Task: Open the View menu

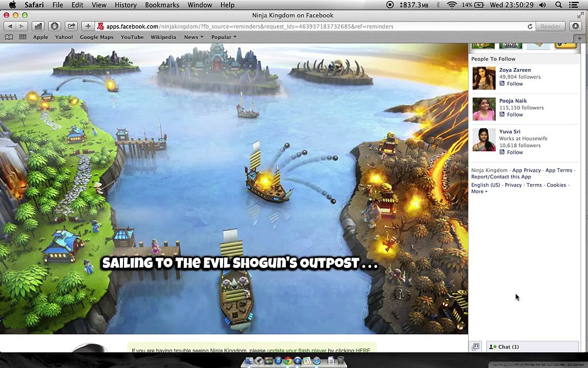Action: click(99, 5)
